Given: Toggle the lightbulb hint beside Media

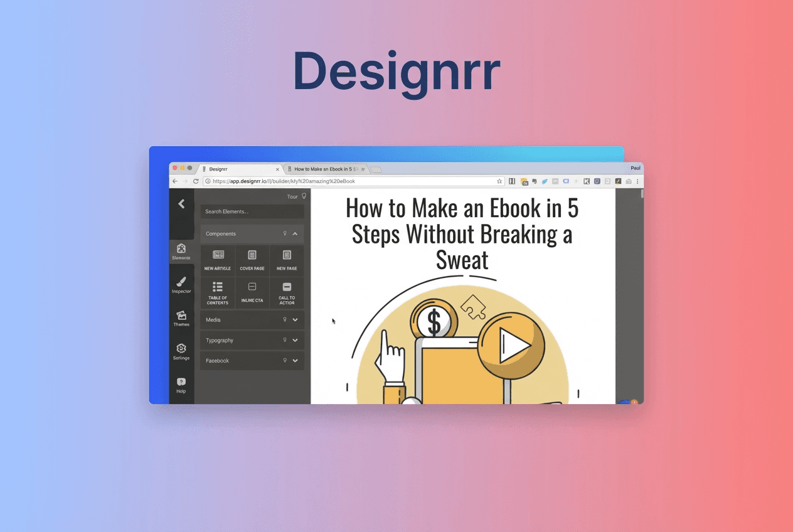Looking at the screenshot, I should pos(285,320).
